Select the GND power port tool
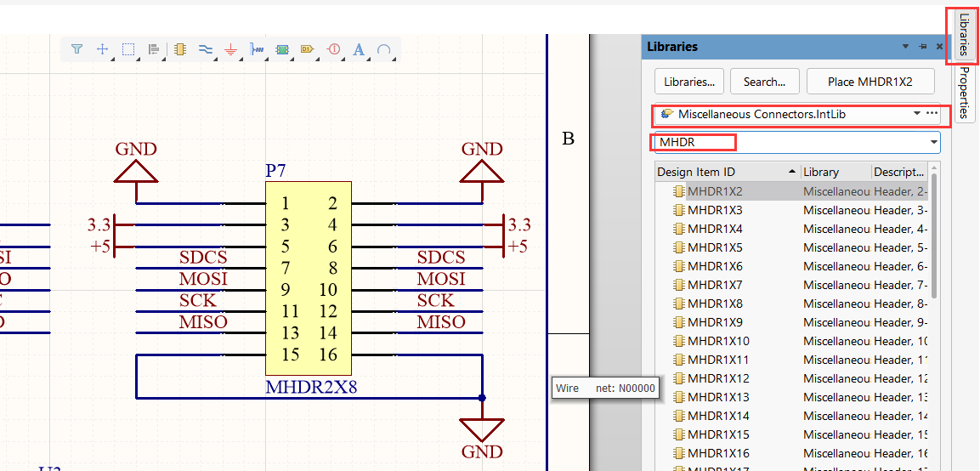This screenshot has height=471, width=980. coord(230,49)
